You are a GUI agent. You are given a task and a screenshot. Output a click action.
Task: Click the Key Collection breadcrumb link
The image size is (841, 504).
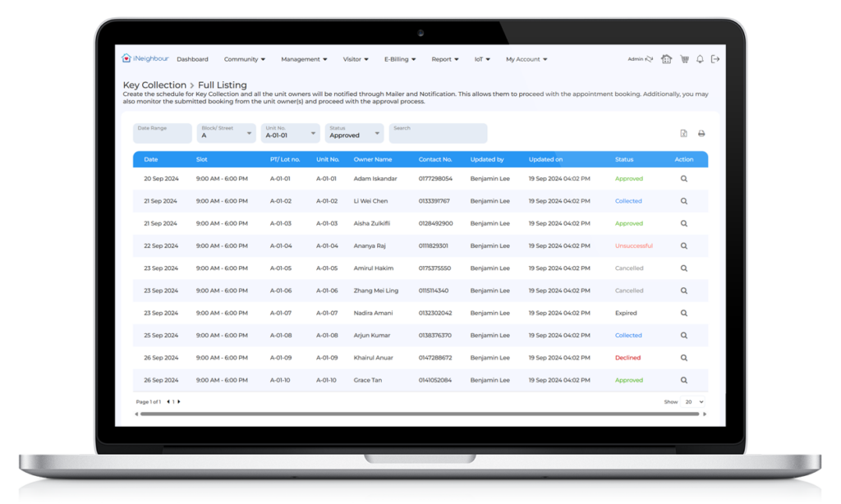tap(154, 85)
